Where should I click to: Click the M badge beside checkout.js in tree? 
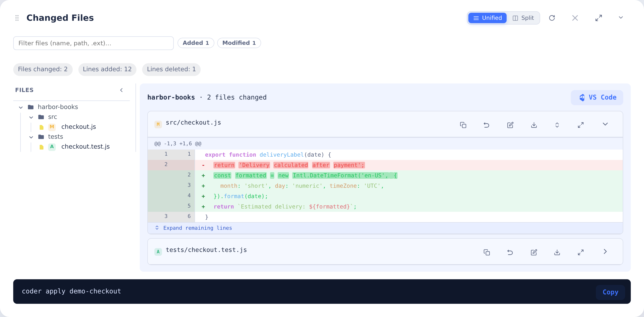[52, 127]
